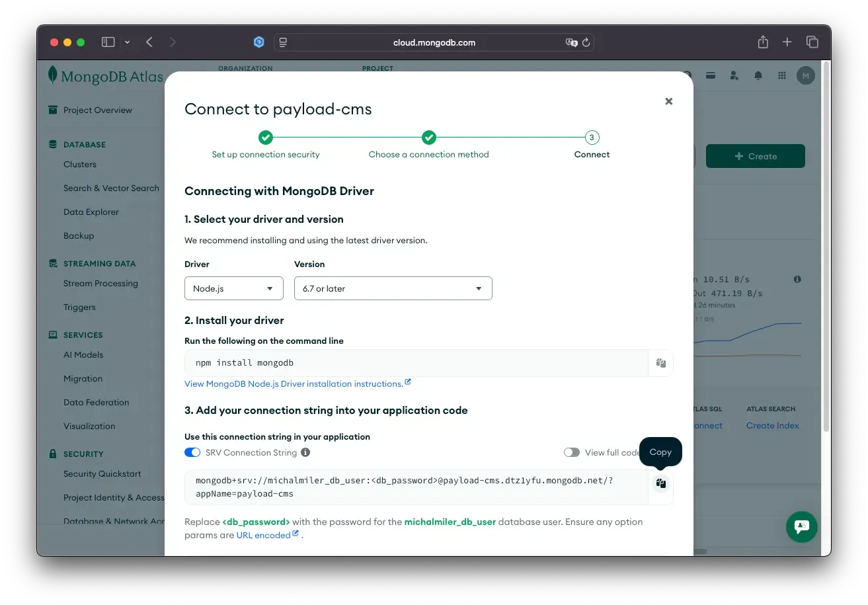Open the apps grid menu
Screen dimensions: 868x605
point(782,75)
